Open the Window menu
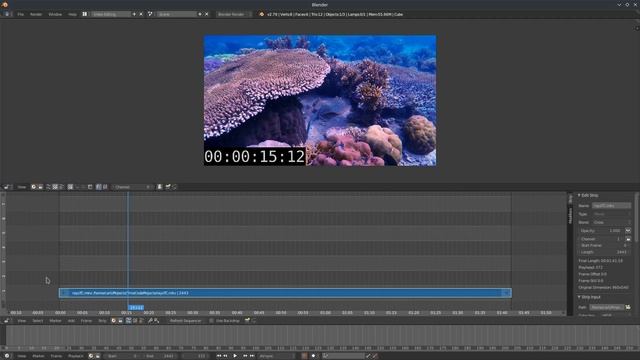640x360 pixels. pos(55,14)
